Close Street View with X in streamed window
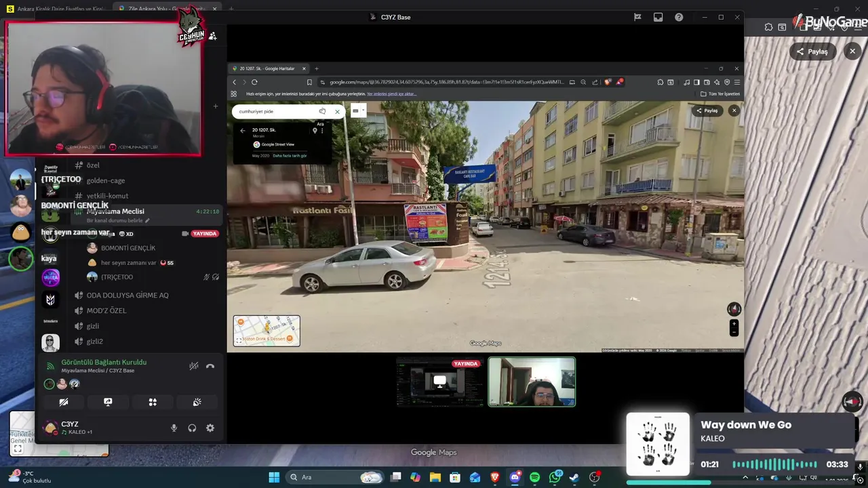Screen dimensions: 868x488 (734, 110)
